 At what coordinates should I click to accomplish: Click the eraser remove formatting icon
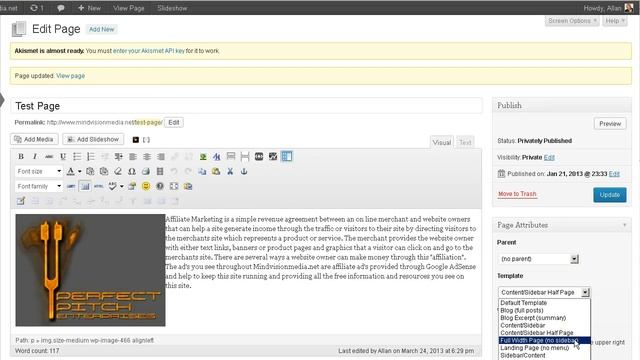[x=118, y=171]
